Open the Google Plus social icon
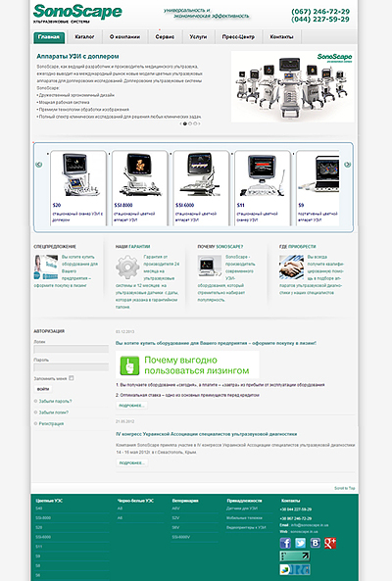The image size is (392, 581). coord(330,543)
